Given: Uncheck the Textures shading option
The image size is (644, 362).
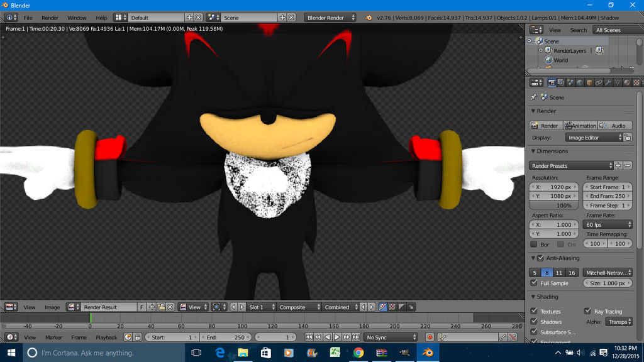Looking at the screenshot, I should tap(534, 311).
